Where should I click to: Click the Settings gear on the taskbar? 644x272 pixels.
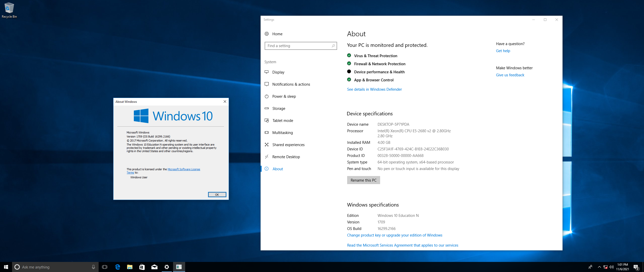point(167,267)
